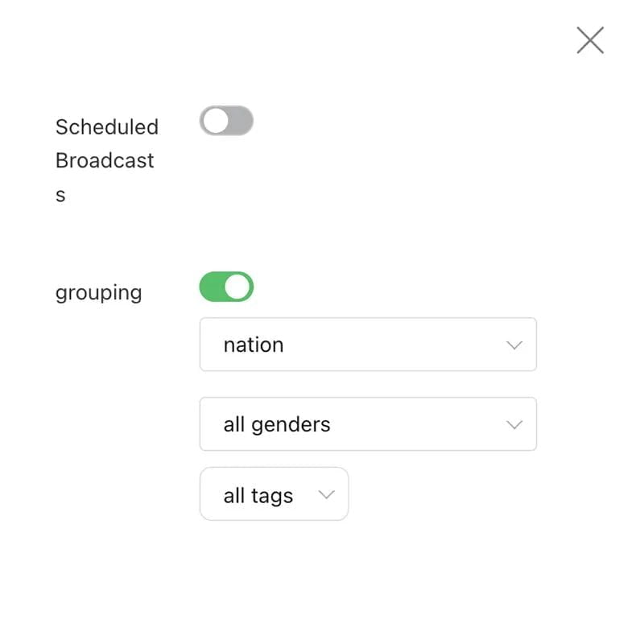
Task: Click the grouping label text
Action: coord(98,292)
